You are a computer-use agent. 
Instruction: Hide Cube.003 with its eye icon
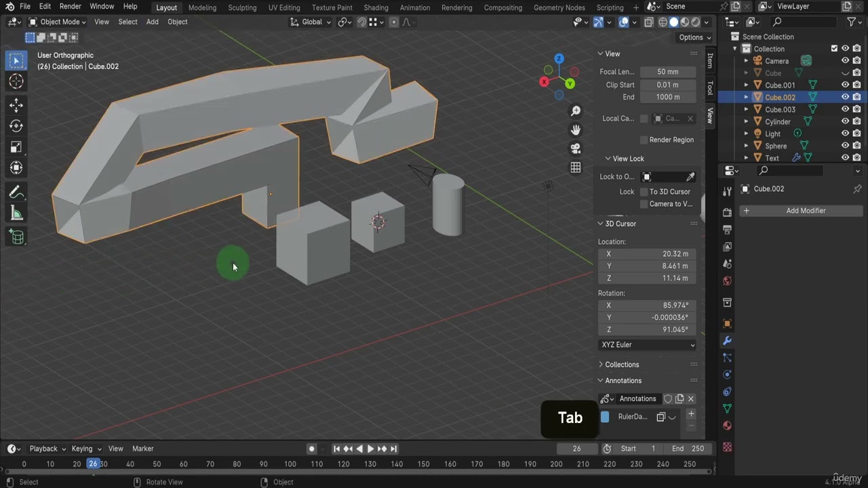[x=846, y=109]
